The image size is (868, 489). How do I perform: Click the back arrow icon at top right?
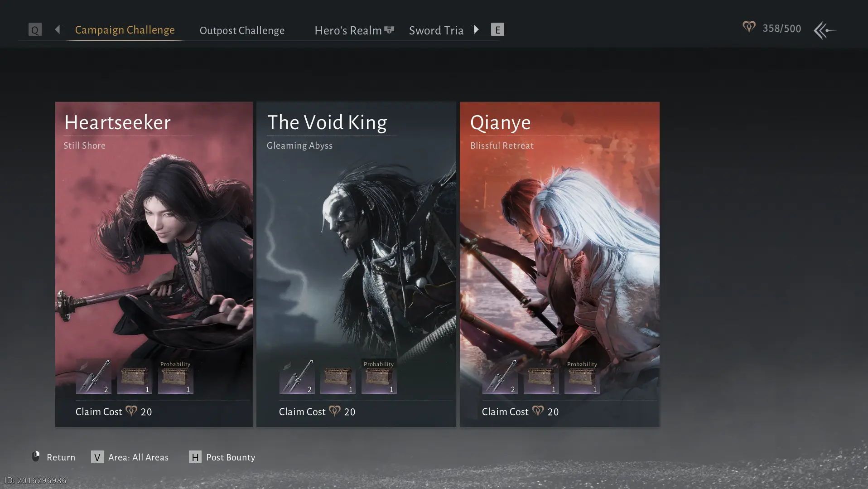pos(825,30)
